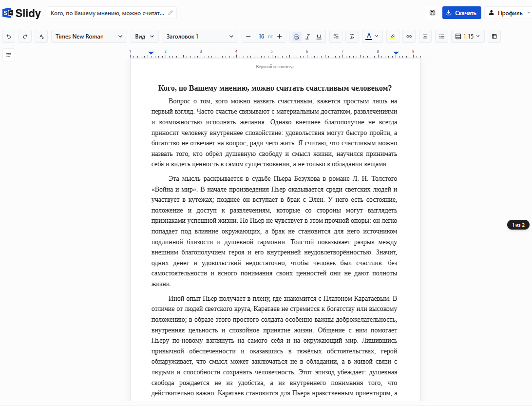Image resolution: width=532 pixels, height=406 pixels.
Task: Insert a hyperlink with the link icon
Action: 409,37
